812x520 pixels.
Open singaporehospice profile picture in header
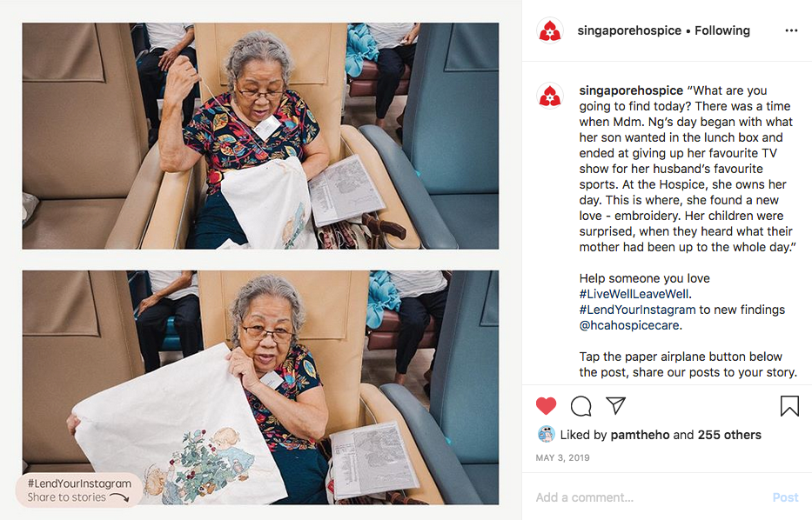550,30
